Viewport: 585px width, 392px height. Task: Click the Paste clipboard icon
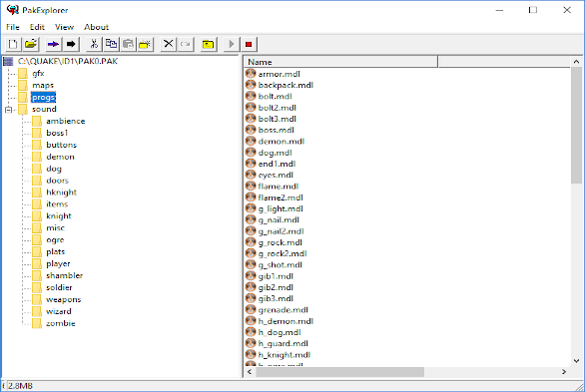pyautogui.click(x=128, y=44)
